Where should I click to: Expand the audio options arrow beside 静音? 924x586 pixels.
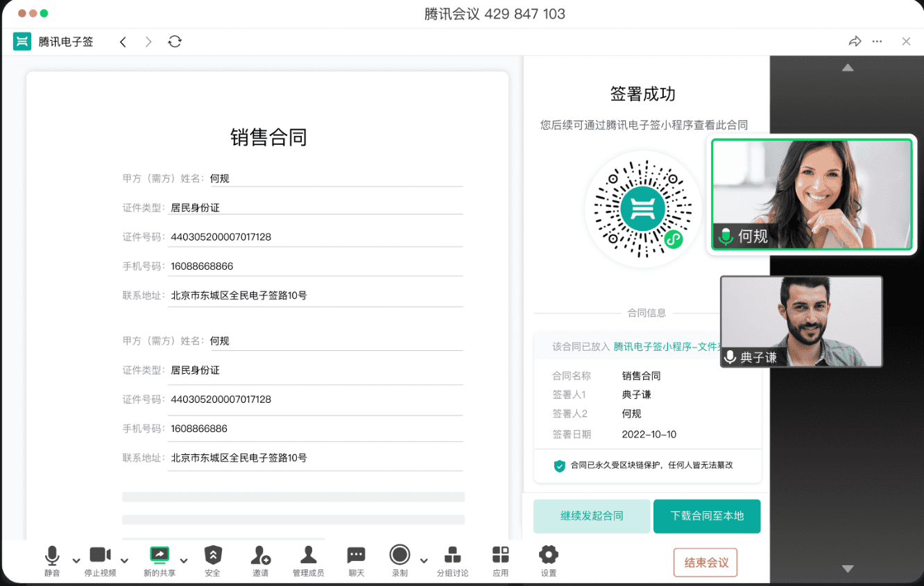click(x=76, y=560)
